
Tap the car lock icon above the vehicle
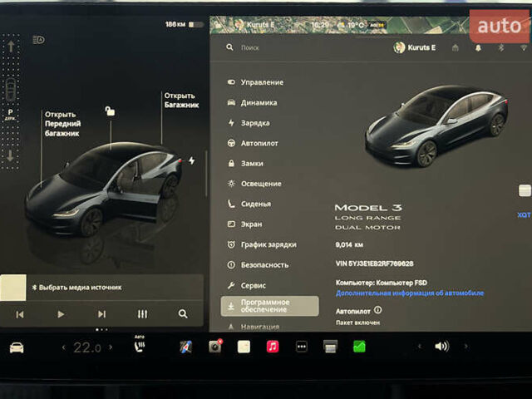[x=110, y=111]
